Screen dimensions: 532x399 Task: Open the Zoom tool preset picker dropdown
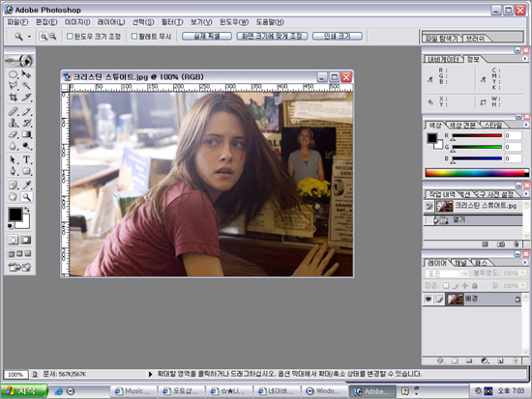29,37
